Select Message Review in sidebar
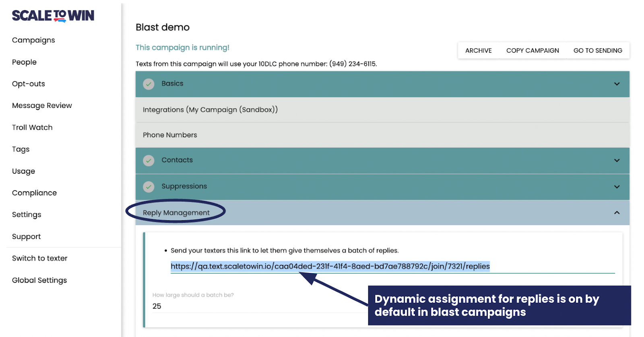Screen dimensions: 644x337 click(x=42, y=105)
